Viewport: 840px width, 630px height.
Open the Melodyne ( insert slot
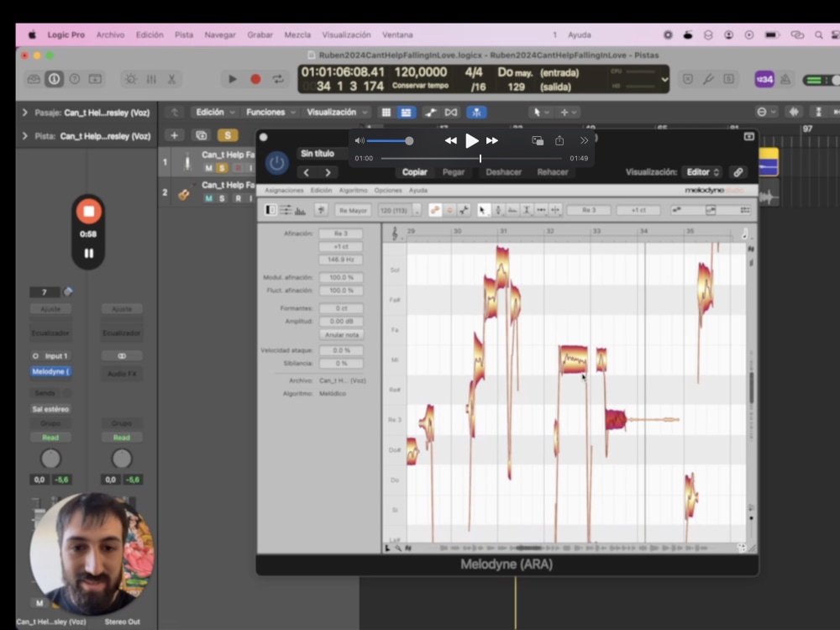point(50,371)
